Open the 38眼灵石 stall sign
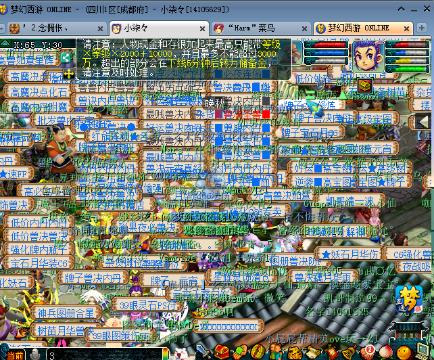The height and width of the screenshot is (360, 434). pos(147,304)
